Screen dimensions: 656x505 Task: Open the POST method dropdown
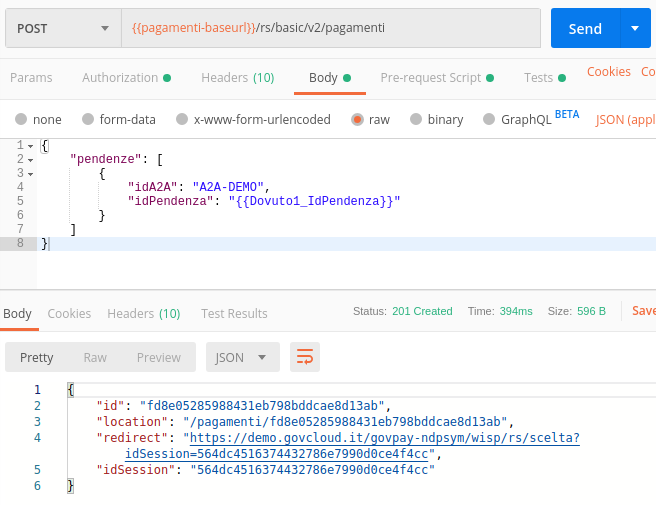point(63,28)
